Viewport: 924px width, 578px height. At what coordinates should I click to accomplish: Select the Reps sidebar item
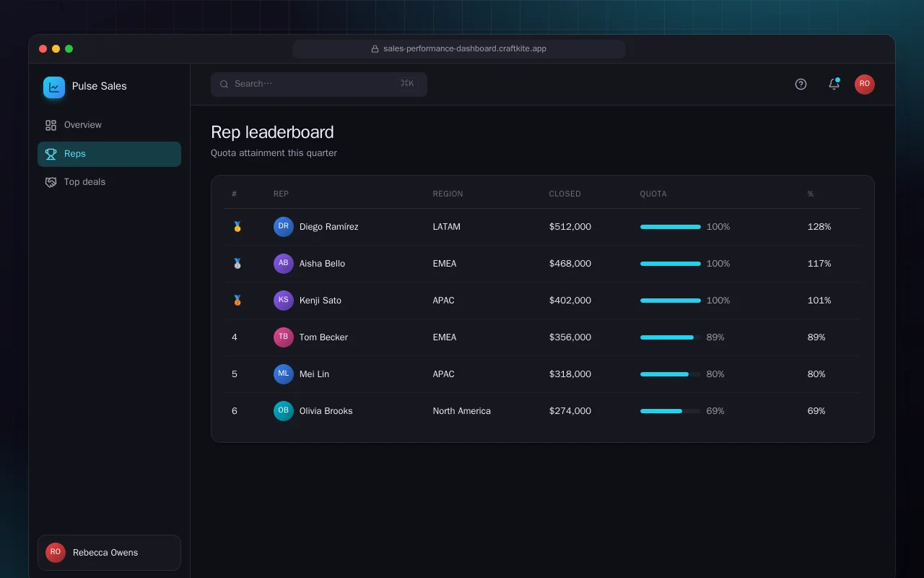[109, 154]
